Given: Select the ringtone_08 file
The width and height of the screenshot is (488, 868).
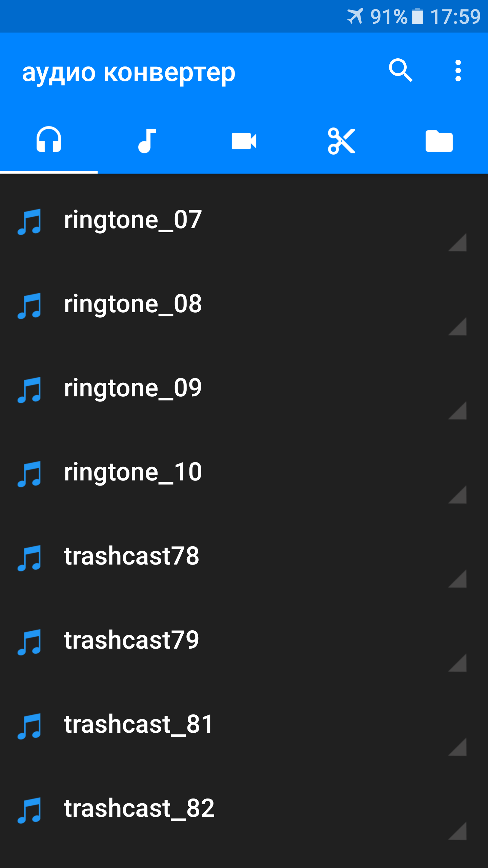Looking at the screenshot, I should tap(244, 304).
